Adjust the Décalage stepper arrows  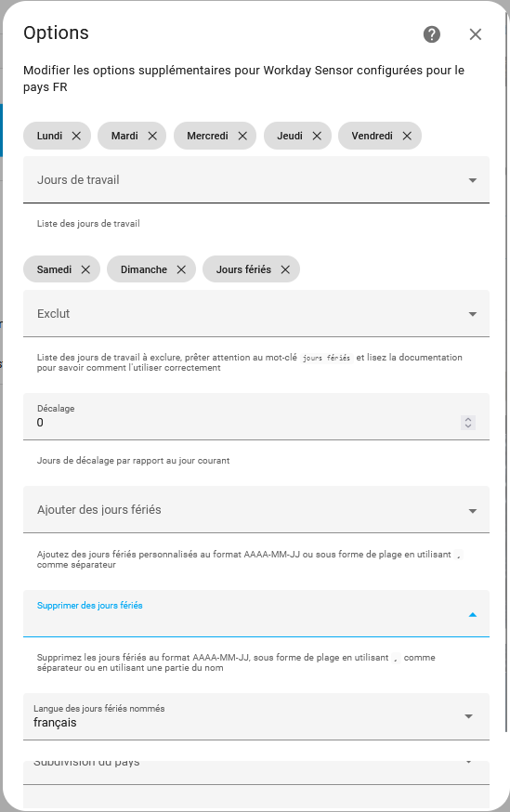click(468, 423)
